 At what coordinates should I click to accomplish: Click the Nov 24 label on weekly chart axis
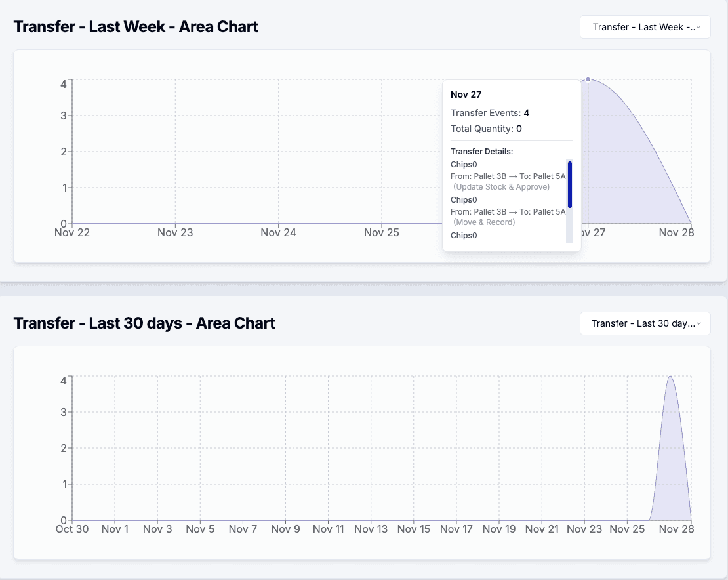click(x=279, y=232)
